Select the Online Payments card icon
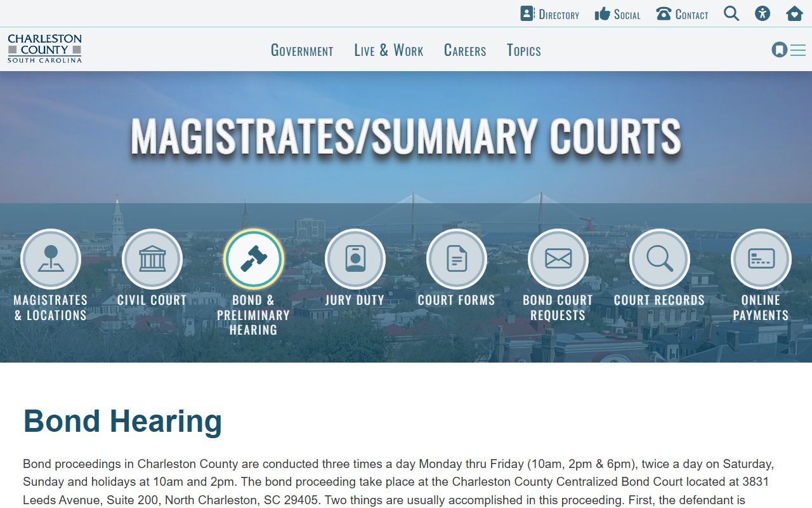The width and height of the screenshot is (812, 508). (x=761, y=259)
